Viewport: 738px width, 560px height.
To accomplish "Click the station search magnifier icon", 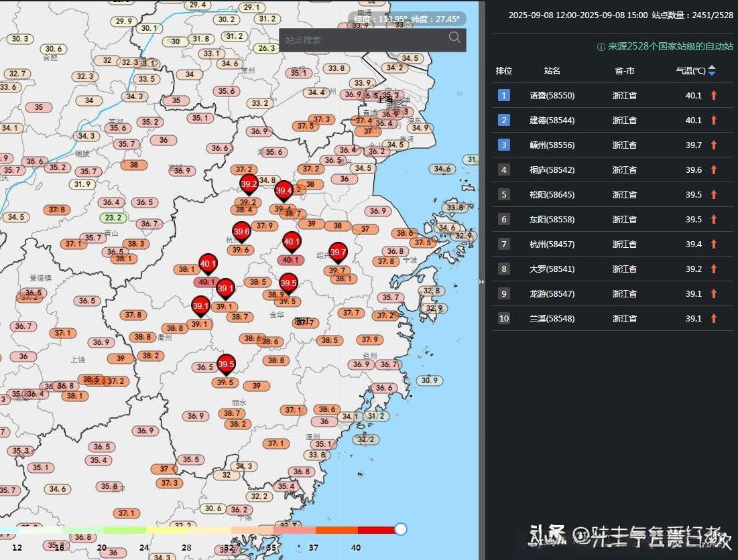I will click(x=454, y=38).
